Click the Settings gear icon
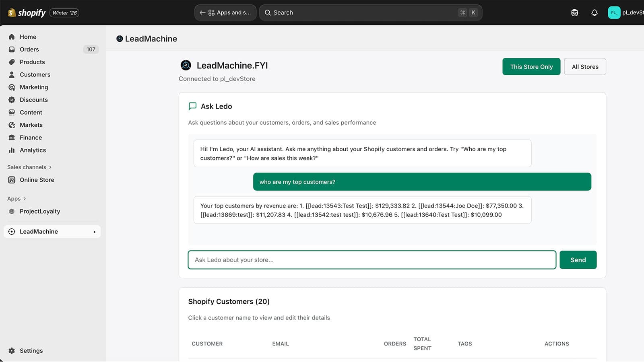The height and width of the screenshot is (362, 644). 12,351
